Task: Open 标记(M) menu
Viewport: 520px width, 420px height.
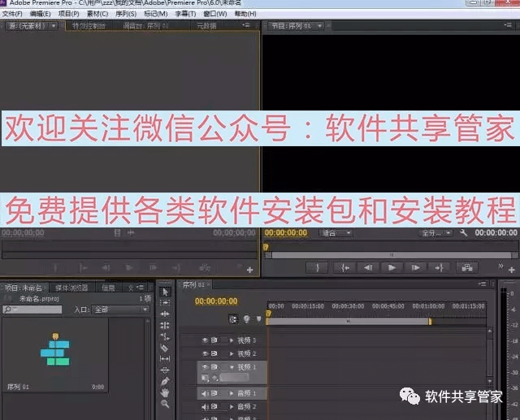Action: 155,14
